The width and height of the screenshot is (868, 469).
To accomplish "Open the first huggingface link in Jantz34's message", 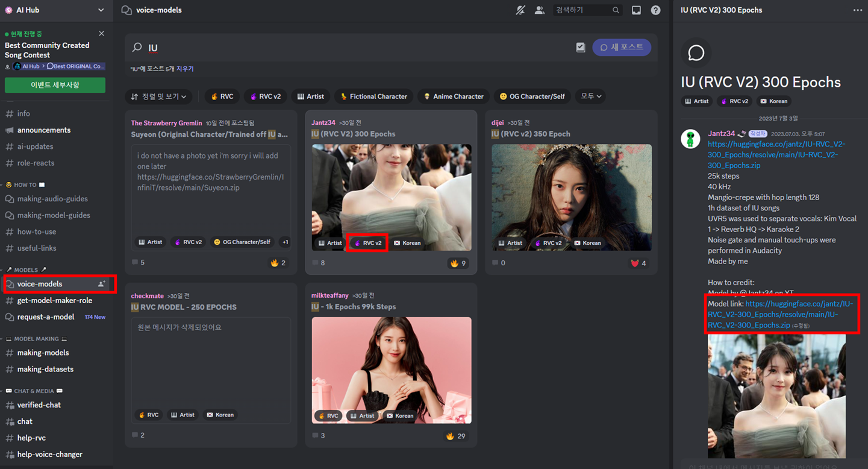I will click(x=776, y=155).
